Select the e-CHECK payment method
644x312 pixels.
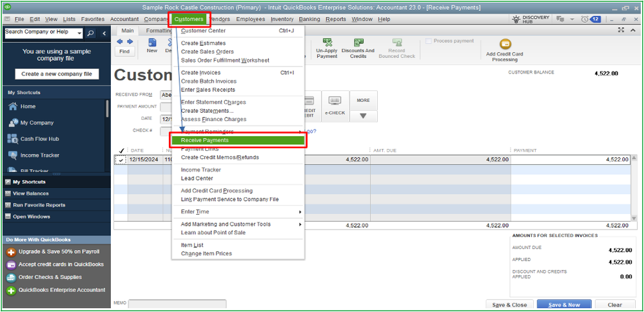point(335,106)
